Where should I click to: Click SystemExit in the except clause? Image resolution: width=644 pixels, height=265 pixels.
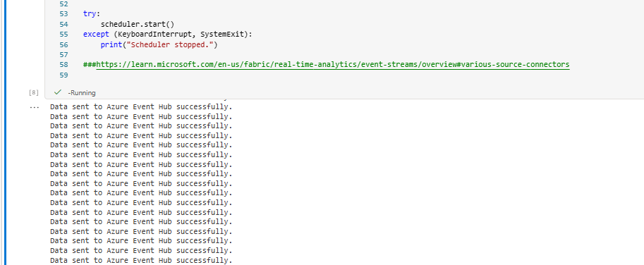(223, 35)
